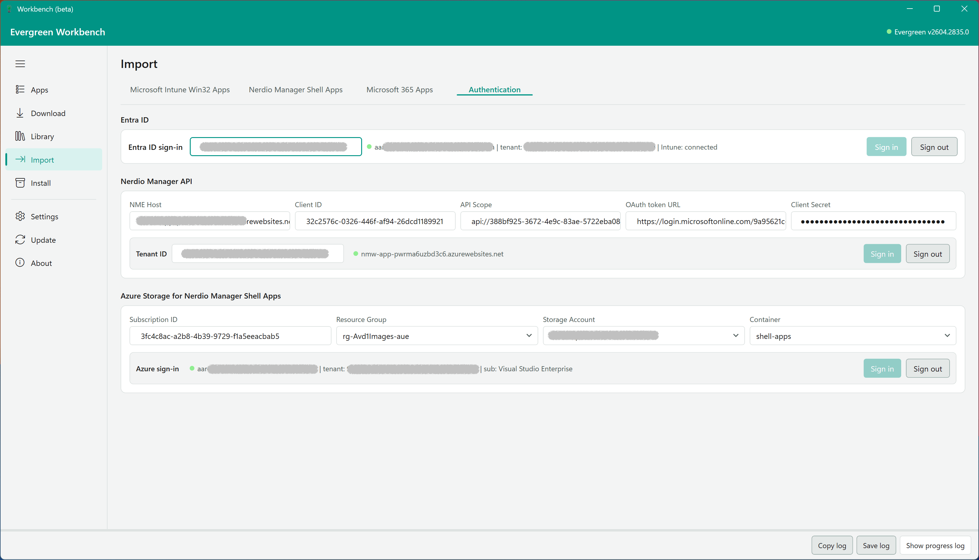Image resolution: width=979 pixels, height=560 pixels.
Task: Click the OAuth token URL field
Action: click(x=706, y=221)
